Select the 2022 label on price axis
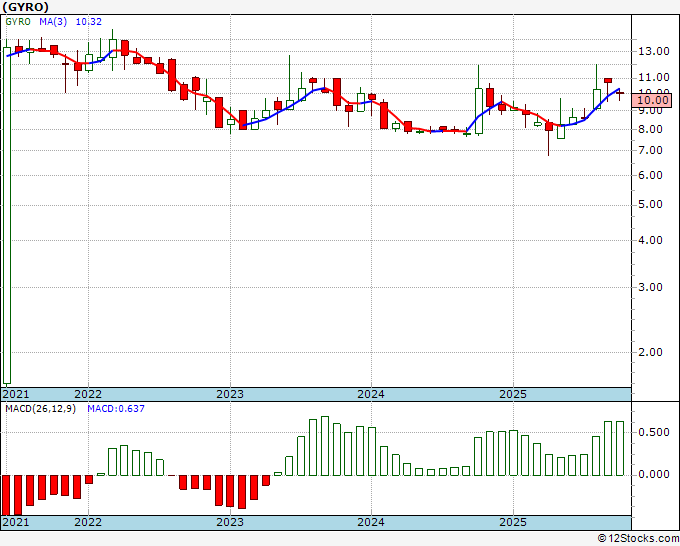This screenshot has width=680, height=546. (x=88, y=394)
